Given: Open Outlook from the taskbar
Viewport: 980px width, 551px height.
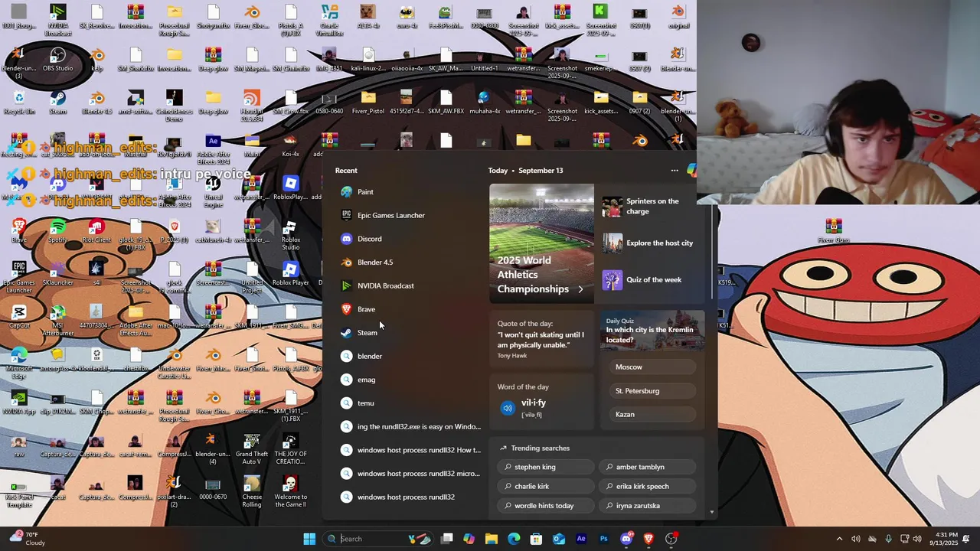Looking at the screenshot, I should (x=559, y=539).
